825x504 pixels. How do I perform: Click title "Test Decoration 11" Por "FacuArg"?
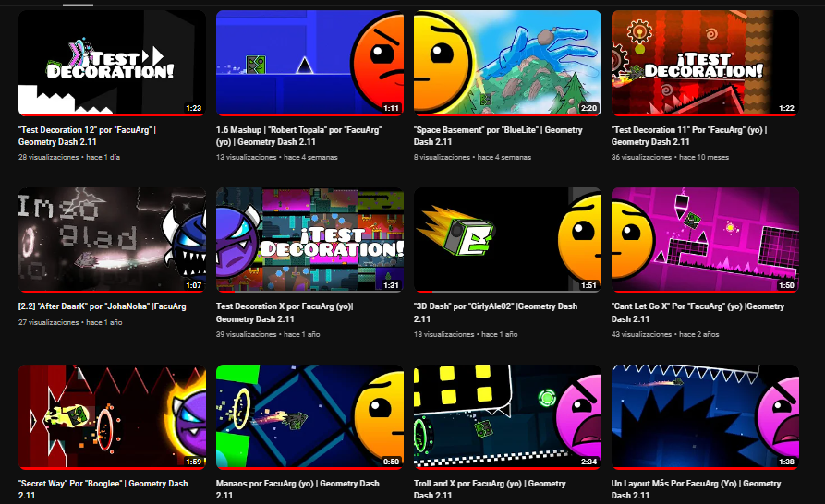[688, 136]
